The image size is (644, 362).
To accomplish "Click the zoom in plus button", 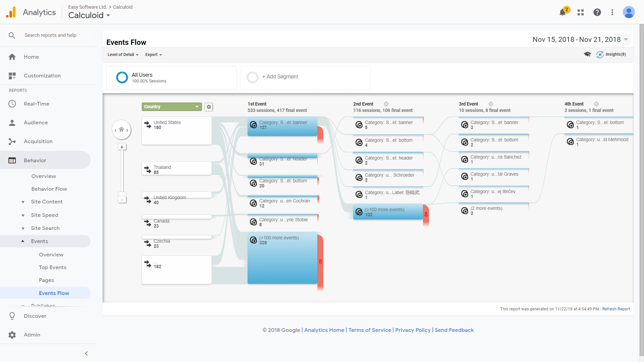I will tap(122, 147).
